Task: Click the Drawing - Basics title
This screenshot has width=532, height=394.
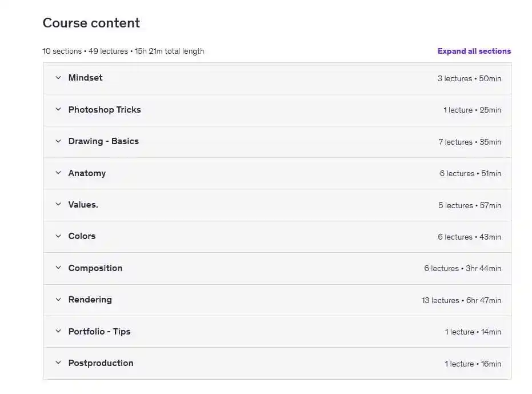Action: point(103,141)
